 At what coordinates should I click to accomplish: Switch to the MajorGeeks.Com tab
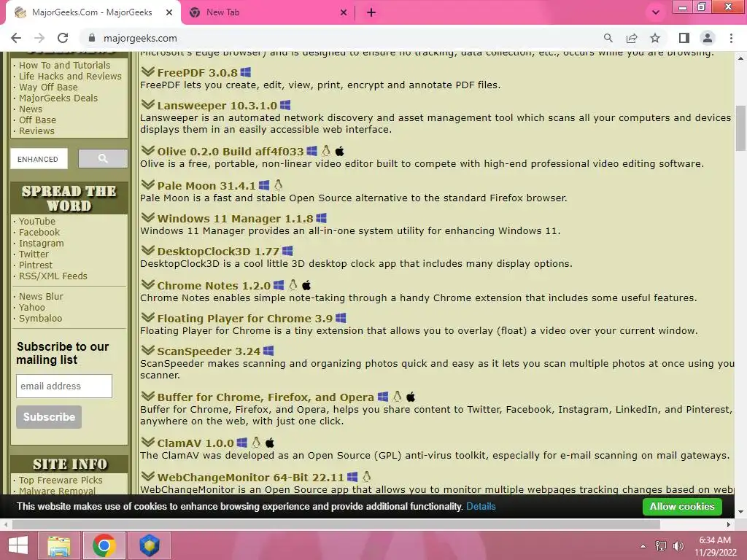(92, 13)
